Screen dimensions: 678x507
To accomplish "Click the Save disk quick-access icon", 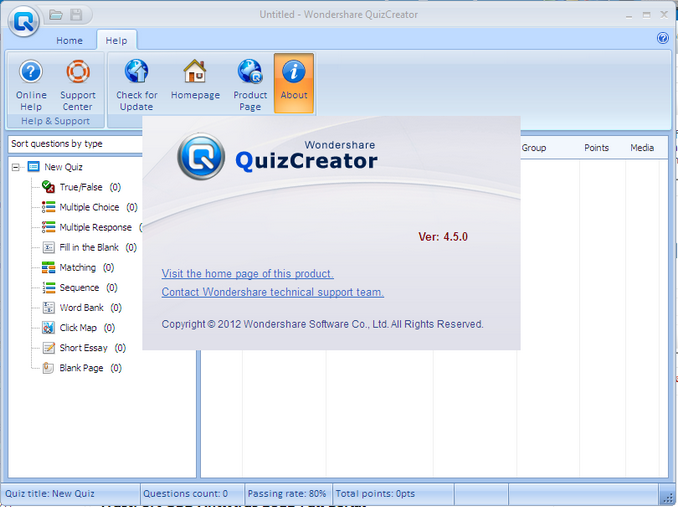I will (77, 15).
